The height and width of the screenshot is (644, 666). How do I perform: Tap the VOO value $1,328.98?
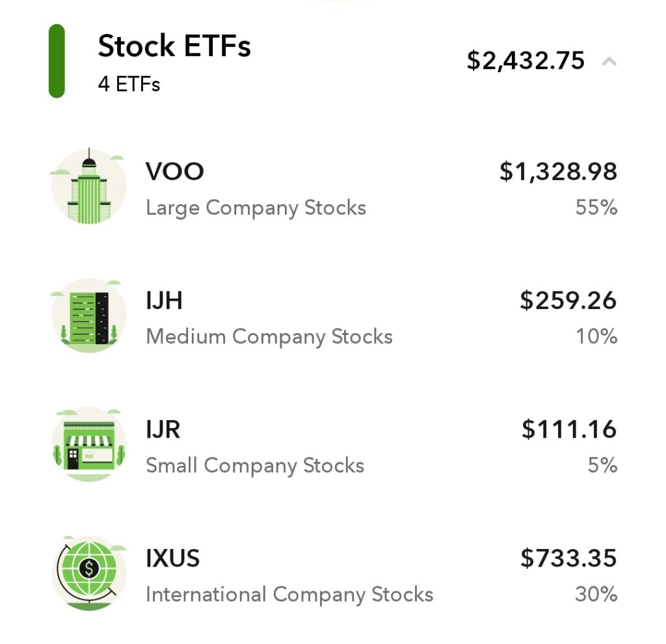(558, 172)
